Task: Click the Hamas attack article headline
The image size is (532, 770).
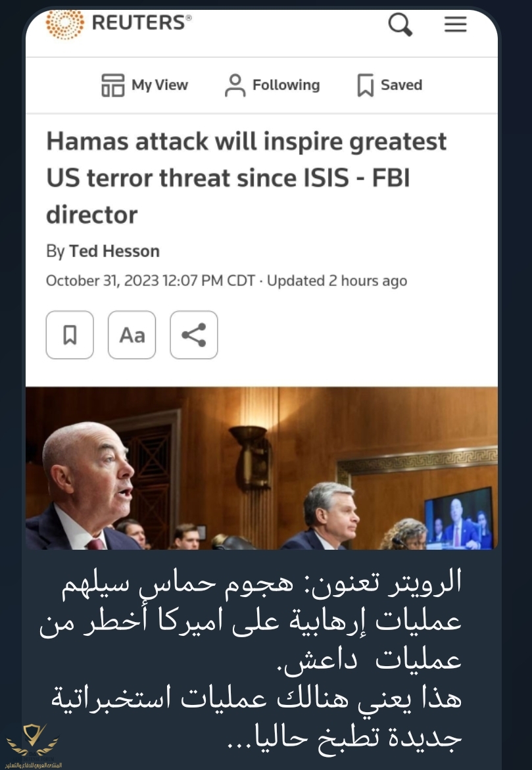Action: click(x=247, y=178)
